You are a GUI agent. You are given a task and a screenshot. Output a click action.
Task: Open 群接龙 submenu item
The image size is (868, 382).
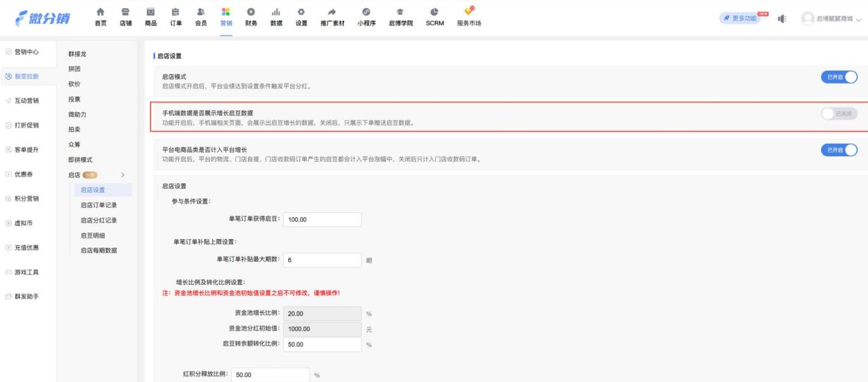pos(78,54)
